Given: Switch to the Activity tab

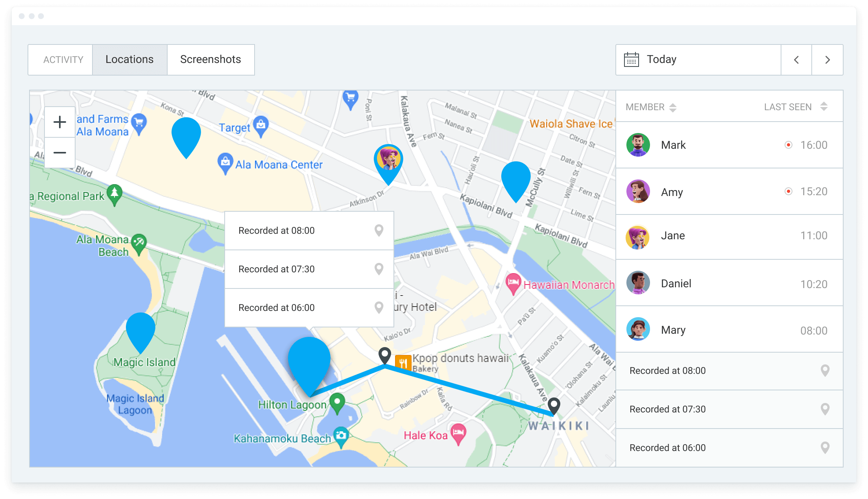Looking at the screenshot, I should click(x=63, y=59).
